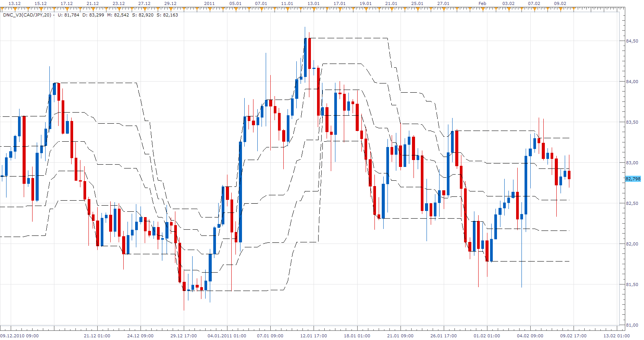Viewport: 644px width, 340px height.
Task: Click the 27.12 date on top axis
Action: click(144, 3)
